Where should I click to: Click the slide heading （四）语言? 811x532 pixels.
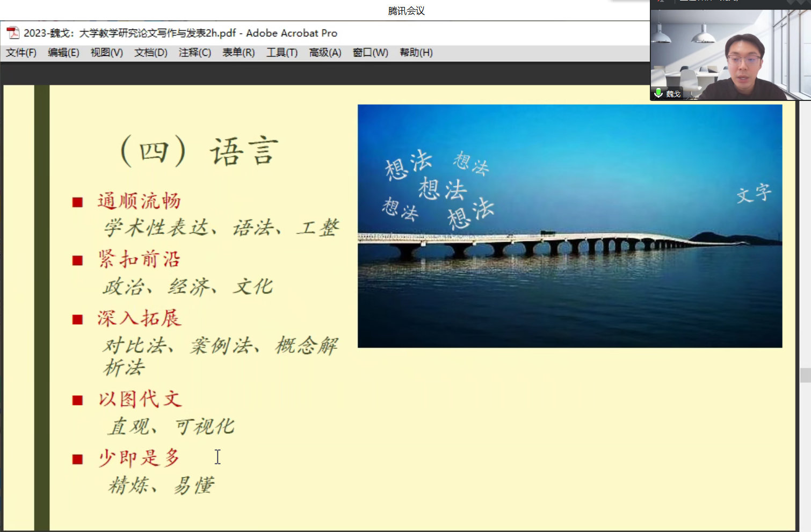[199, 151]
